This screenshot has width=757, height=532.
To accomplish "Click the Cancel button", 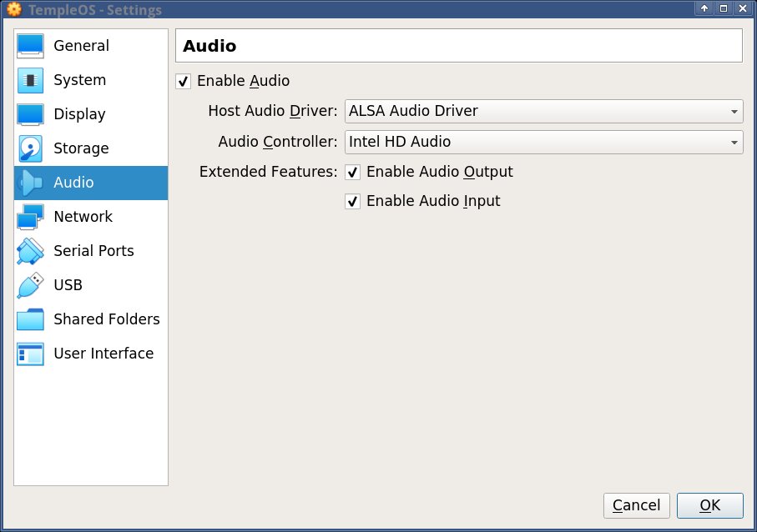I will pos(636,505).
